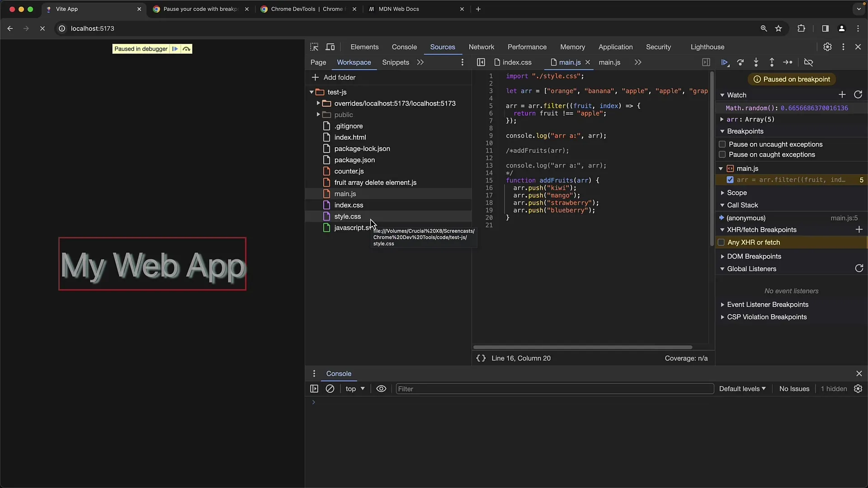Click the horizontal scrollbar of code editor
The width and height of the screenshot is (868, 488).
(x=582, y=347)
